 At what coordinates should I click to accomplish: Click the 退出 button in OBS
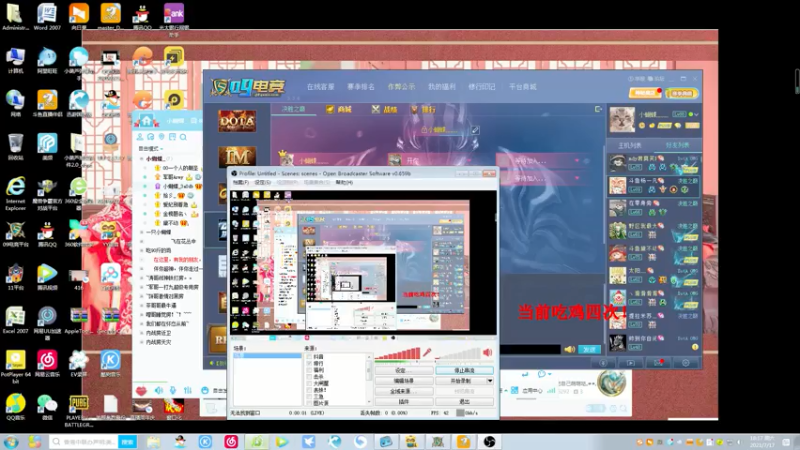click(x=464, y=402)
